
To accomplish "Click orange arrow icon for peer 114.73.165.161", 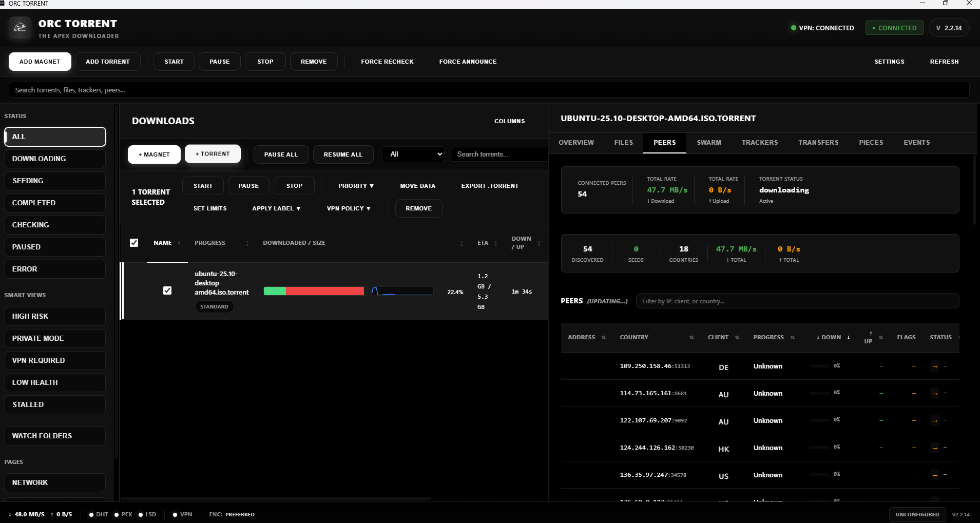I will 935,394.
